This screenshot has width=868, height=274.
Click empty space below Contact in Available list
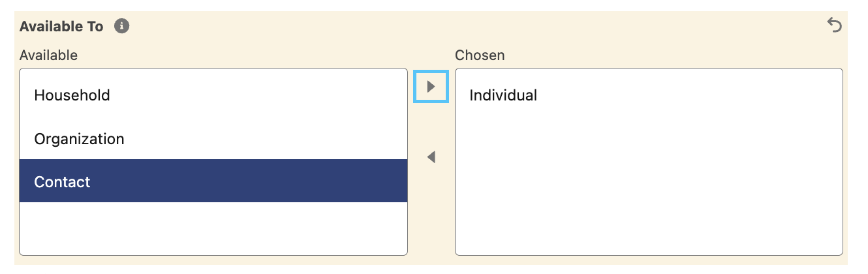pos(213,228)
